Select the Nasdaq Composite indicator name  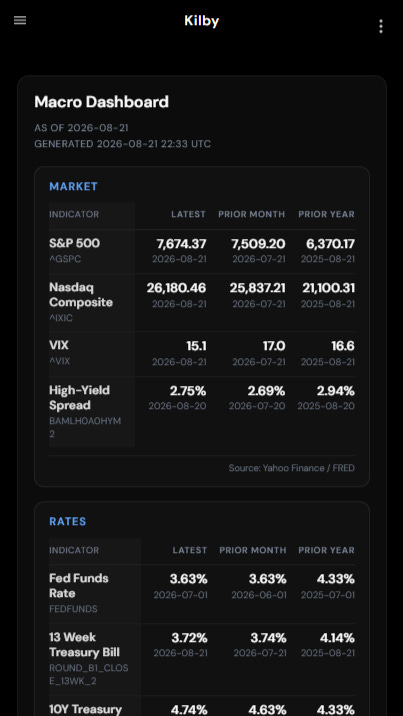(x=81, y=295)
